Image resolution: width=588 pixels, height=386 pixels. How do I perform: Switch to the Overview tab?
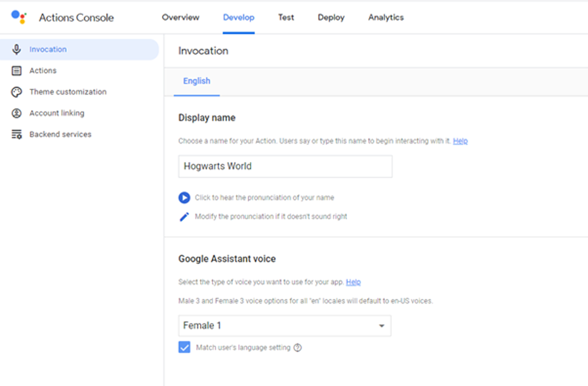pyautogui.click(x=181, y=17)
